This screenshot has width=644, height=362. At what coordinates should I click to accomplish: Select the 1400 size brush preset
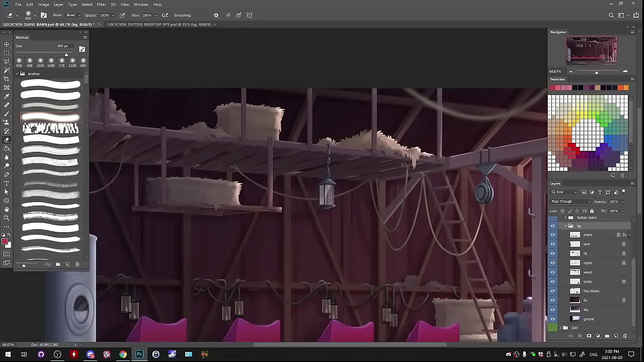(51, 61)
